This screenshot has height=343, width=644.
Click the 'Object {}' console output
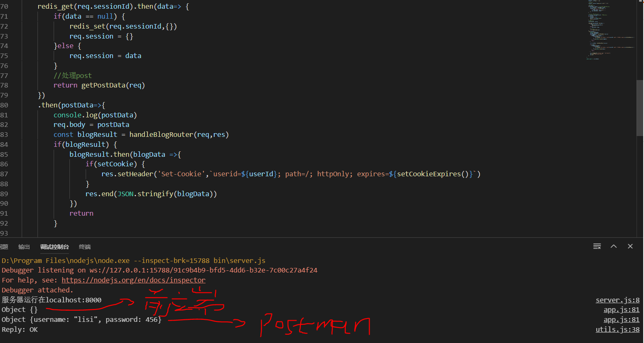tap(20, 310)
